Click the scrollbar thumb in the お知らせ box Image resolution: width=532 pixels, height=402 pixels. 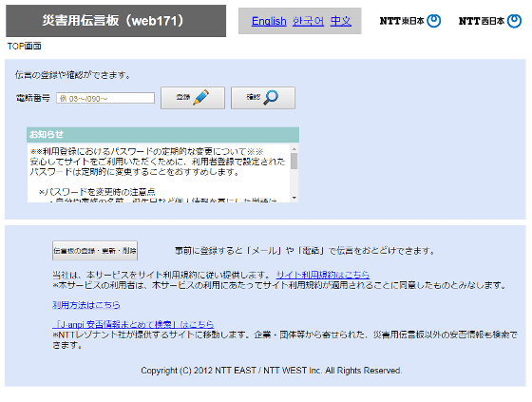point(294,161)
